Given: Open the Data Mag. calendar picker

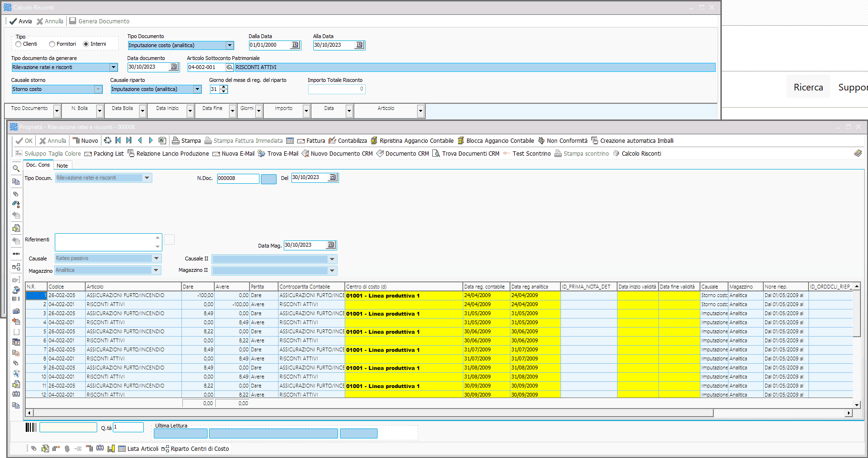Looking at the screenshot, I should 331,245.
